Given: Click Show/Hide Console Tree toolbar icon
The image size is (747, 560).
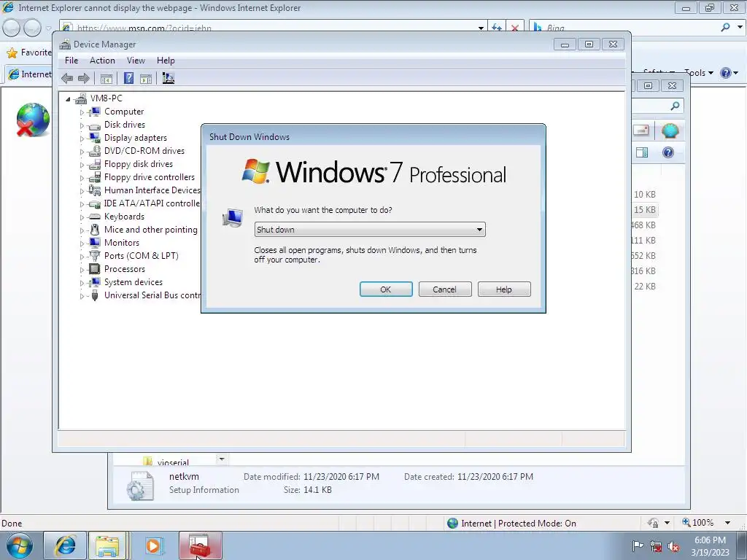Looking at the screenshot, I should coord(107,78).
